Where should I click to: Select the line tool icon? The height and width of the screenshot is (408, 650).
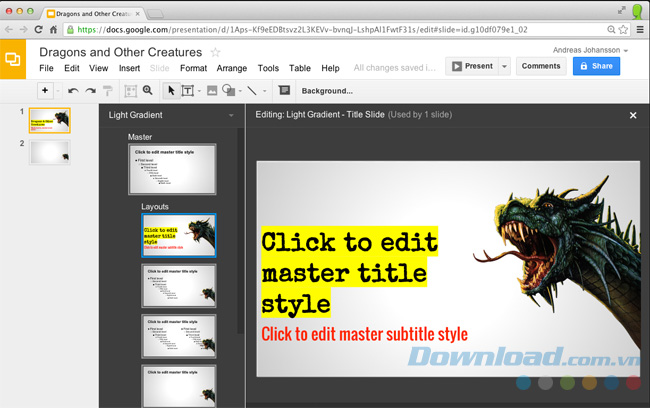[x=252, y=90]
